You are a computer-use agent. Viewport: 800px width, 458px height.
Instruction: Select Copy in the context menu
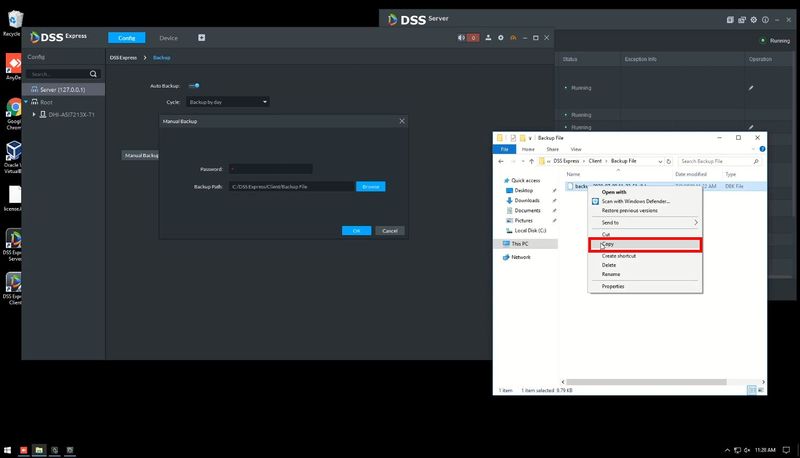pyautogui.click(x=645, y=244)
